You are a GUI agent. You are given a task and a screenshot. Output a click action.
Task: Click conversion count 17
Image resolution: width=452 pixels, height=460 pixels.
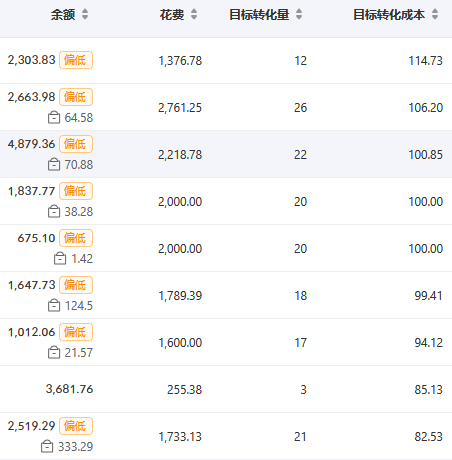pos(300,343)
